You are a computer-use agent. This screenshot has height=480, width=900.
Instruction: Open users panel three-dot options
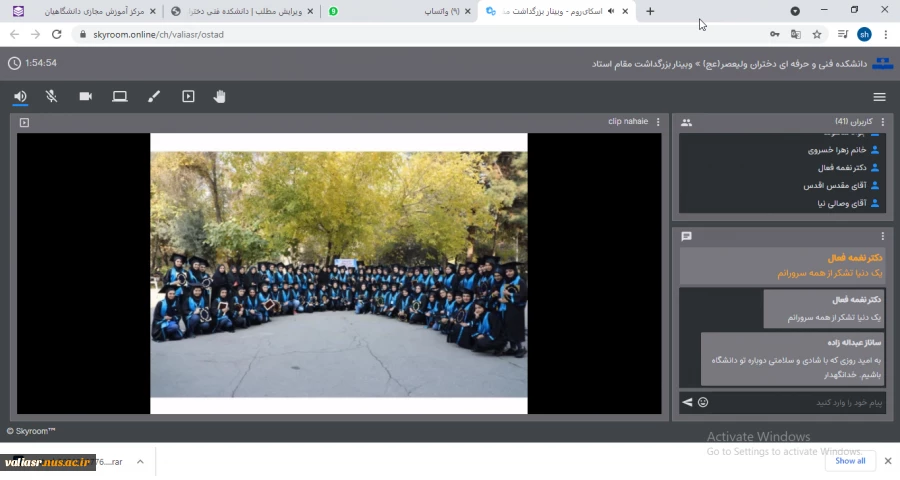click(883, 122)
